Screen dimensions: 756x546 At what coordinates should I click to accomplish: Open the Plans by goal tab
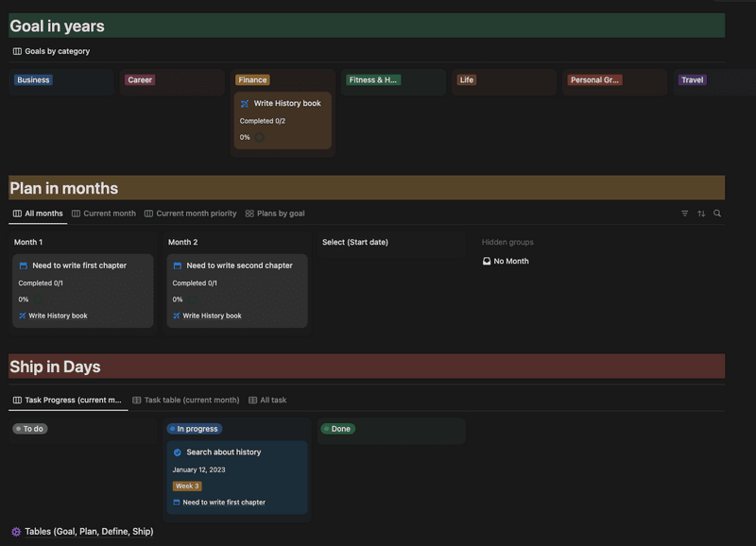click(x=275, y=213)
